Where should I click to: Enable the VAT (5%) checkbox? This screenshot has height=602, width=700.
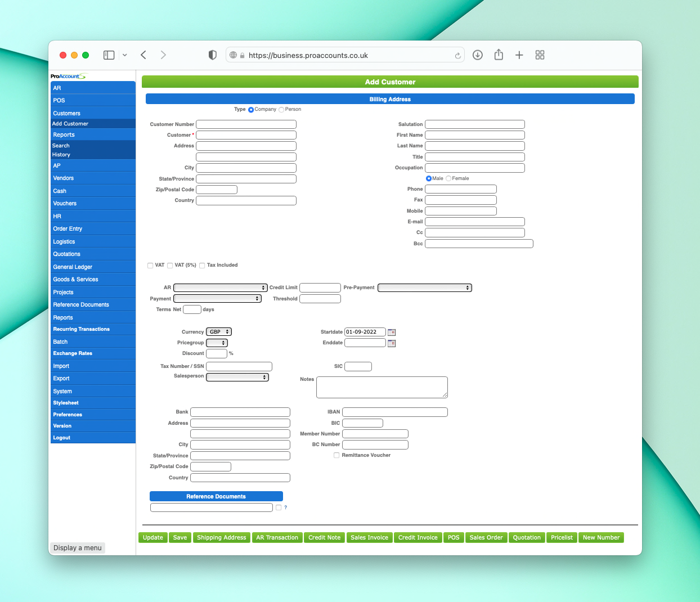170,266
